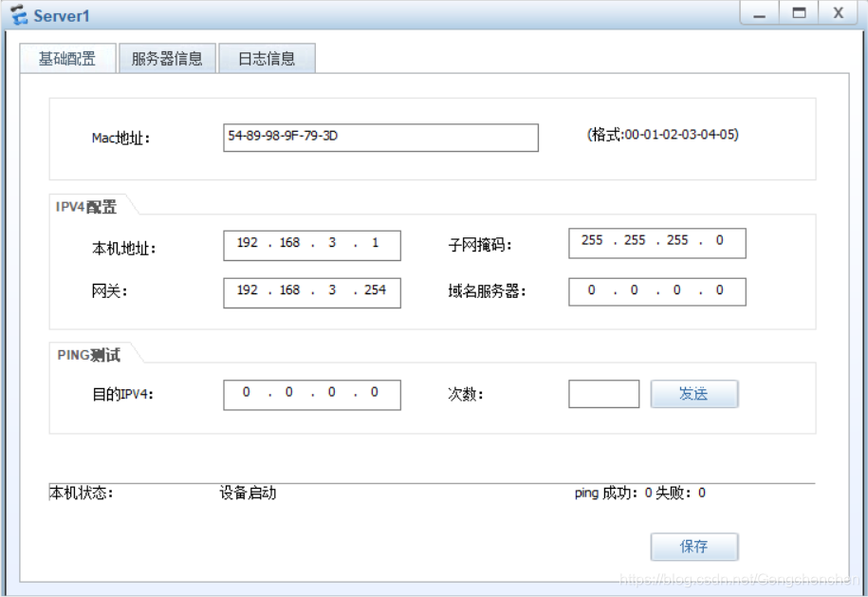Switch to the 基础配置 tab
The image size is (868, 597).
(67, 58)
